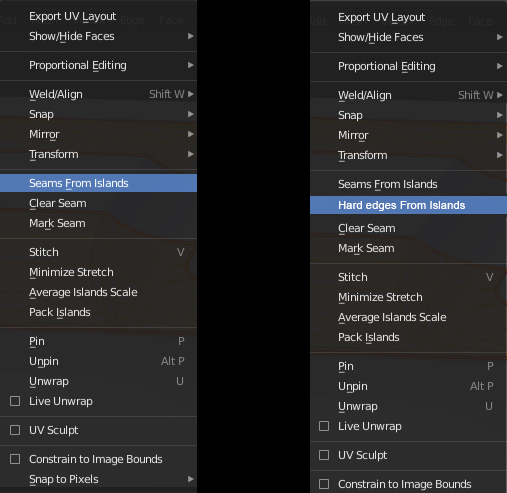The height and width of the screenshot is (493, 507).
Task: Select Mark Seam in right menu
Action: [x=408, y=248]
